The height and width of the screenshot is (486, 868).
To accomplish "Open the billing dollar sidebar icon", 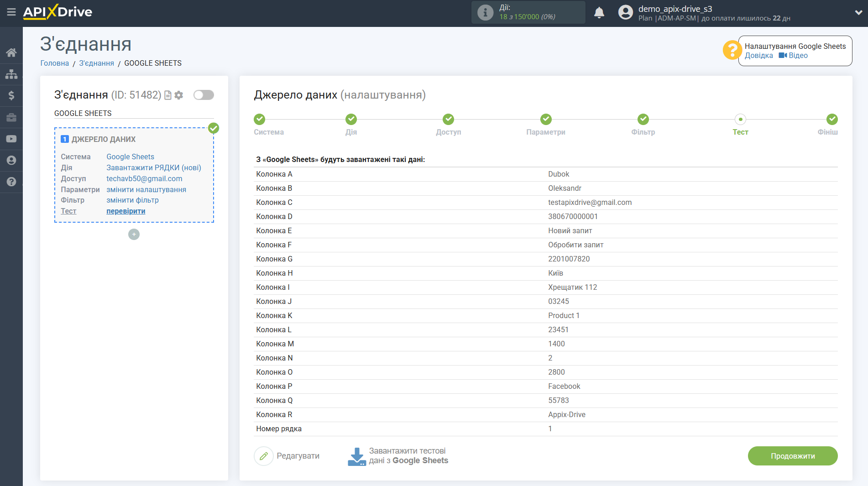I will [11, 95].
